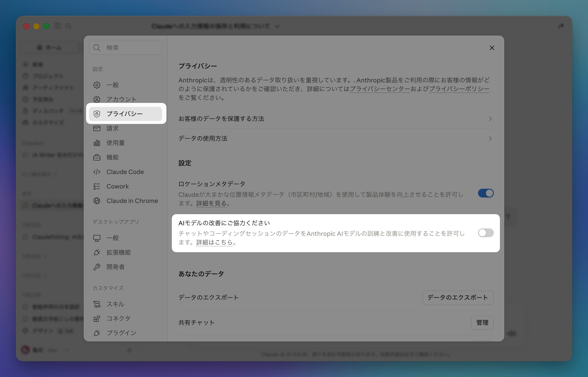The image size is (588, 377).
Task: Open the 開発者 wrench icon
Action: [x=97, y=267]
